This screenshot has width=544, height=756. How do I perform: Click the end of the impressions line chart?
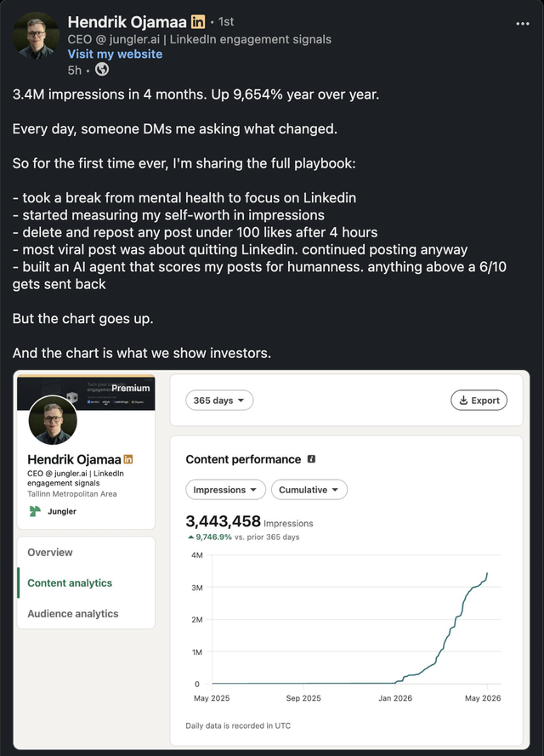487,573
